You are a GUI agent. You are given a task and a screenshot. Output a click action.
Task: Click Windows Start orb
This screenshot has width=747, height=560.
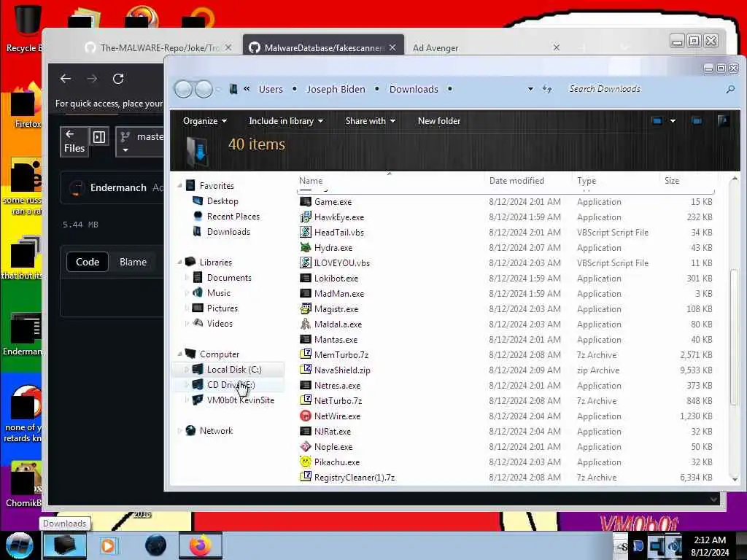(19, 545)
